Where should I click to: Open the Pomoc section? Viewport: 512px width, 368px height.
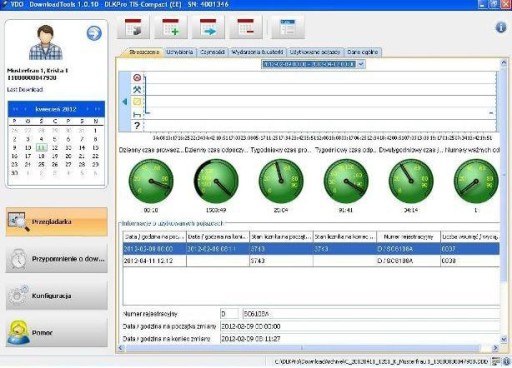coord(57,333)
